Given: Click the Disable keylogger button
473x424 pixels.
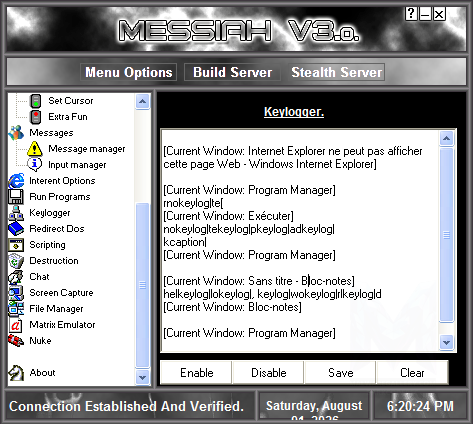Looking at the screenshot, I should (x=268, y=373).
